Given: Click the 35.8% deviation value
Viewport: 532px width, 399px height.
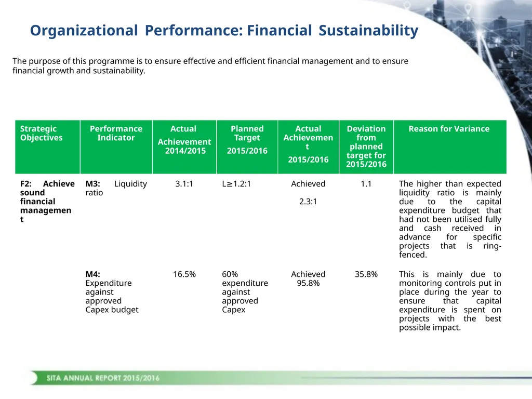Looking at the screenshot, I should (366, 274).
